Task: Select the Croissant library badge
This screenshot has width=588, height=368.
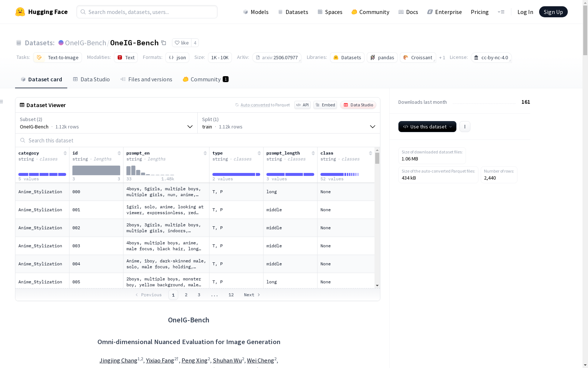Action: click(x=418, y=57)
